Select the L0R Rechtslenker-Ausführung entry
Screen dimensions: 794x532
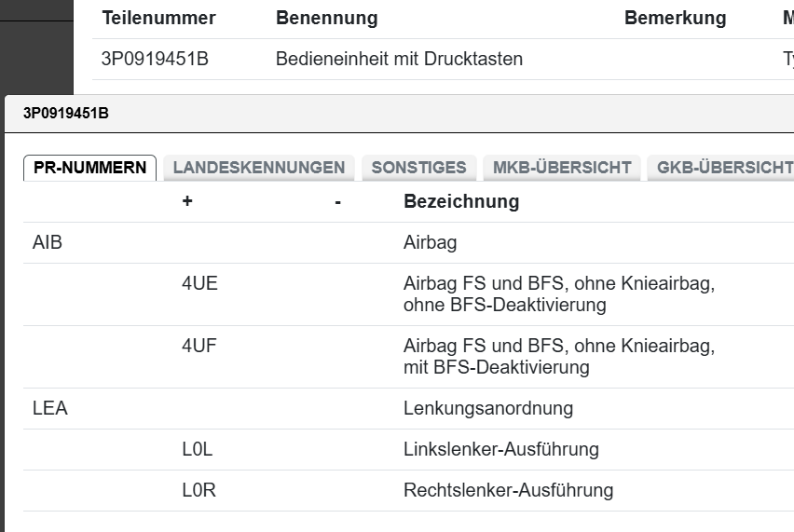(198, 490)
